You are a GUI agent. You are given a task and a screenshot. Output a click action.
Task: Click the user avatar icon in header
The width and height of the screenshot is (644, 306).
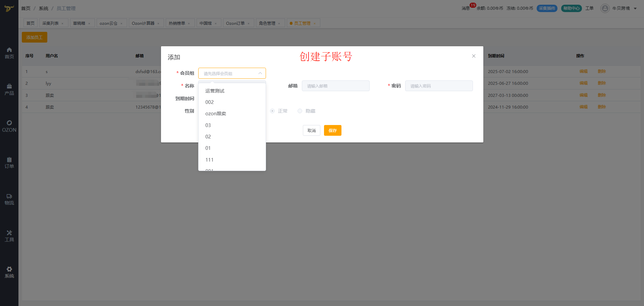pyautogui.click(x=605, y=8)
